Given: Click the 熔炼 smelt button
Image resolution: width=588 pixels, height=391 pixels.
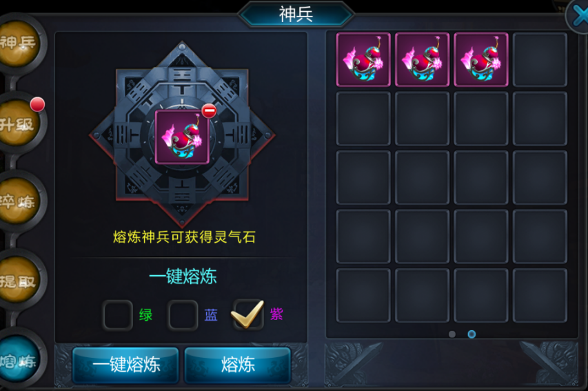Looking at the screenshot, I should click(x=238, y=365).
